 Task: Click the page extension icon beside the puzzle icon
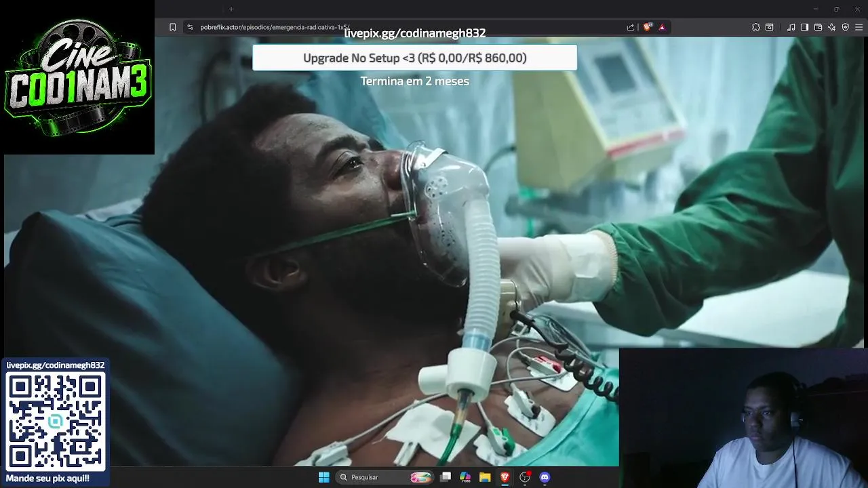770,27
